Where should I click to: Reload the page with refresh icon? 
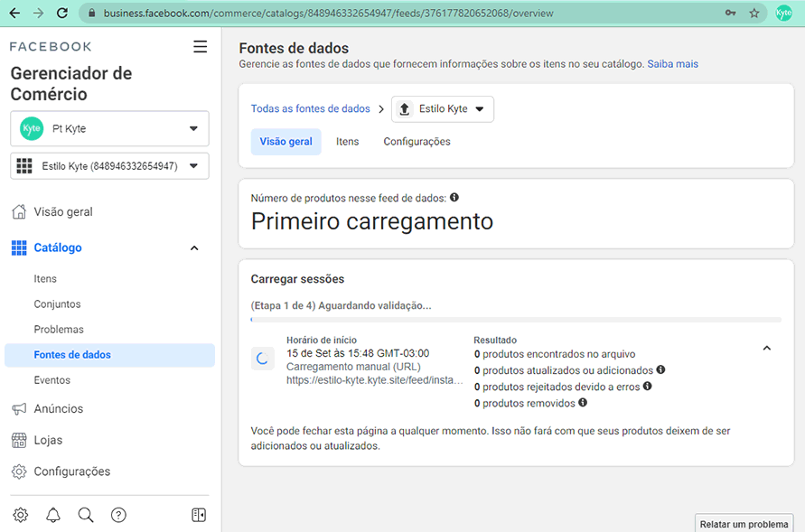pyautogui.click(x=62, y=13)
